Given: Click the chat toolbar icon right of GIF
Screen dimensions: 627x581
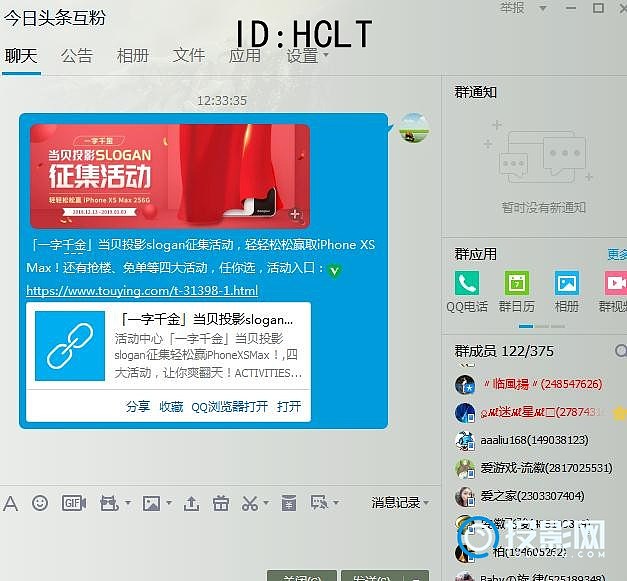Looking at the screenshot, I should click(x=109, y=503).
